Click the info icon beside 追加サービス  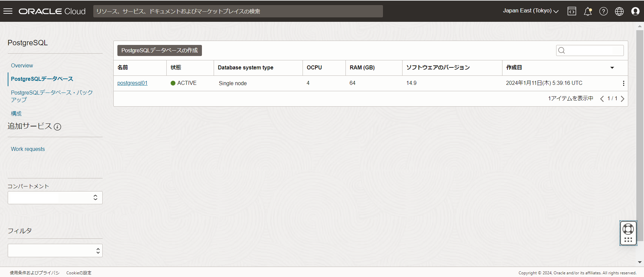pyautogui.click(x=58, y=127)
